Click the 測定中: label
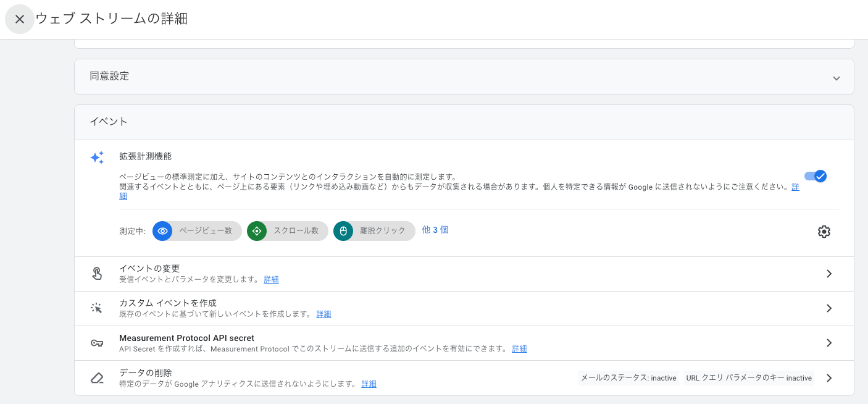868x404 pixels. coord(132,232)
